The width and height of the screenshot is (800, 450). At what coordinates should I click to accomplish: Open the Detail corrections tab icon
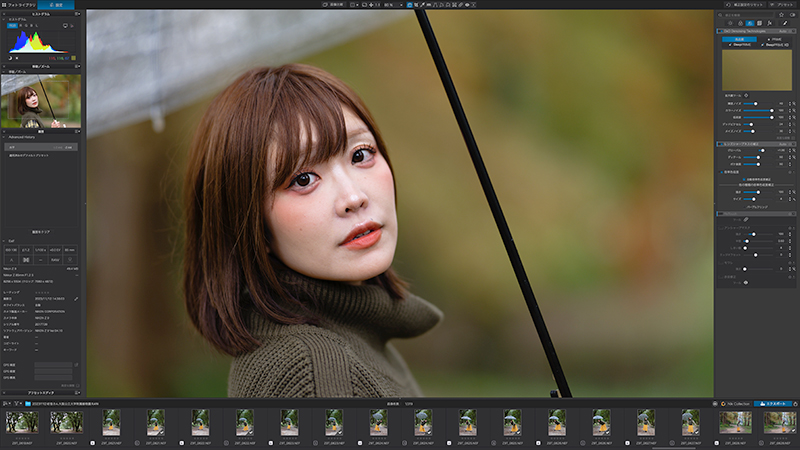click(x=750, y=23)
